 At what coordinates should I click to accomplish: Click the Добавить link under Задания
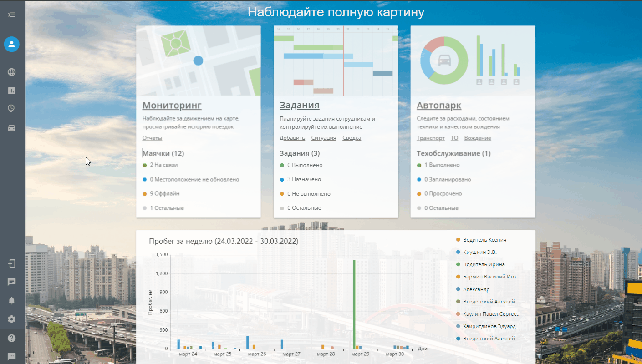292,138
